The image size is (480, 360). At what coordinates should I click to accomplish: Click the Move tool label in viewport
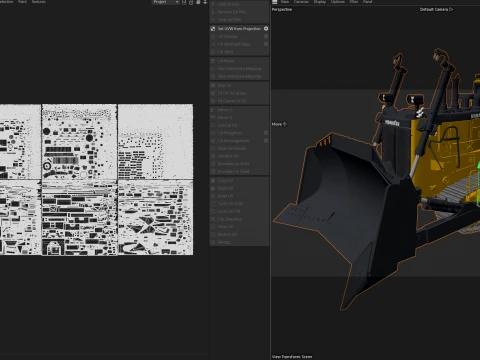tap(279, 124)
